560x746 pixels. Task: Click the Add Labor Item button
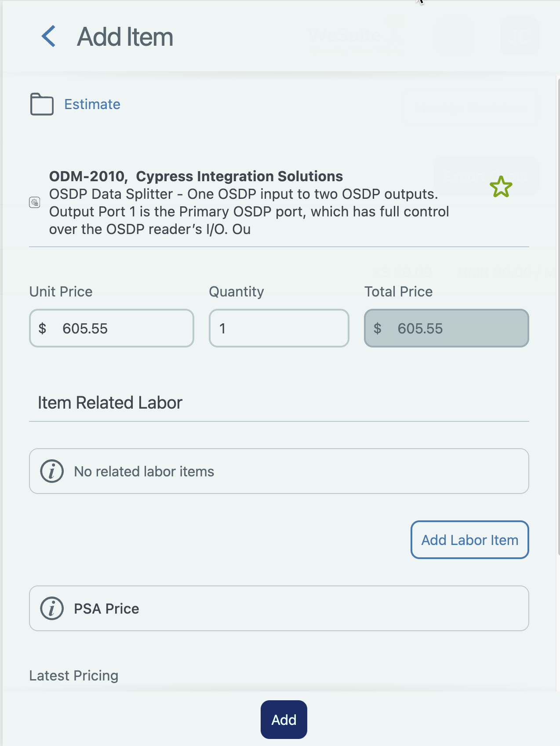469,540
